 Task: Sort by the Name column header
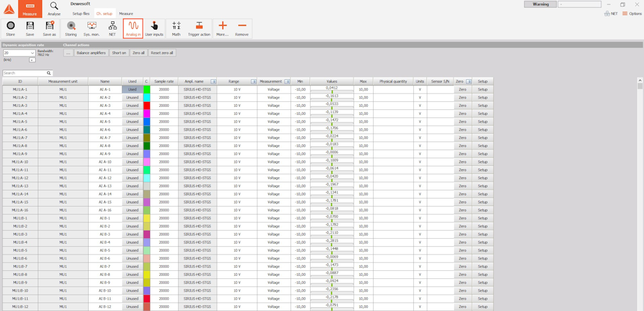tap(105, 81)
